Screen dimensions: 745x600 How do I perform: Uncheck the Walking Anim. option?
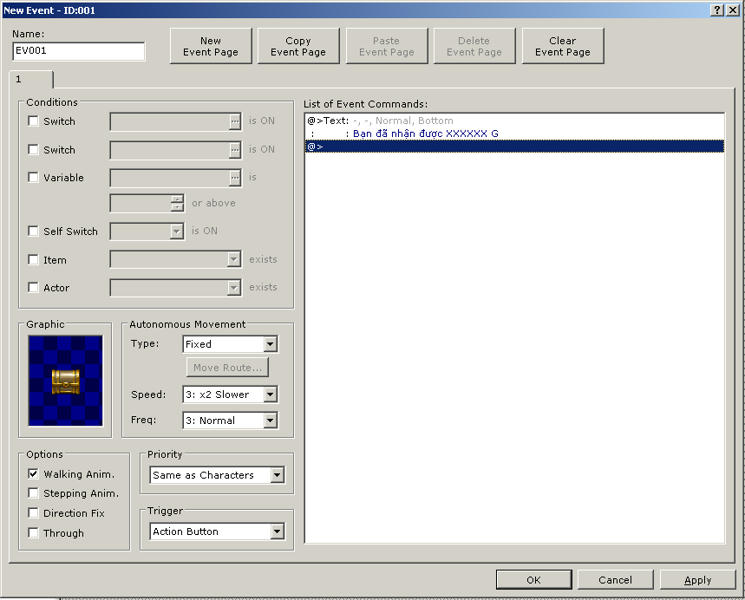(x=33, y=474)
